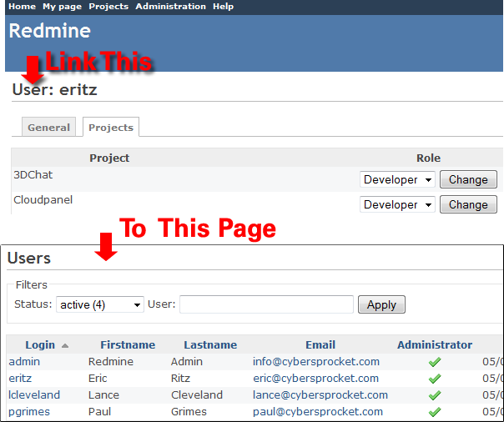Click first name Eric cell
This screenshot has height=422, width=504.
pos(98,379)
